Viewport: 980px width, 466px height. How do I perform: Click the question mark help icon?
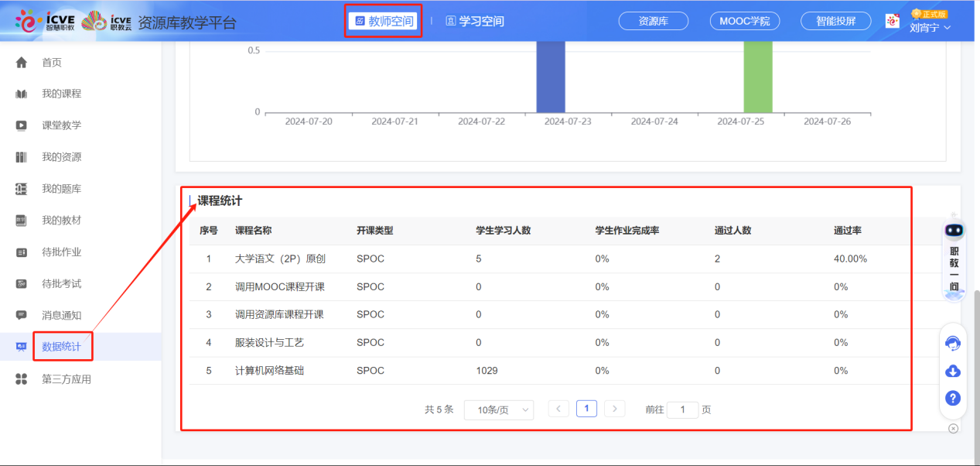pos(953,398)
